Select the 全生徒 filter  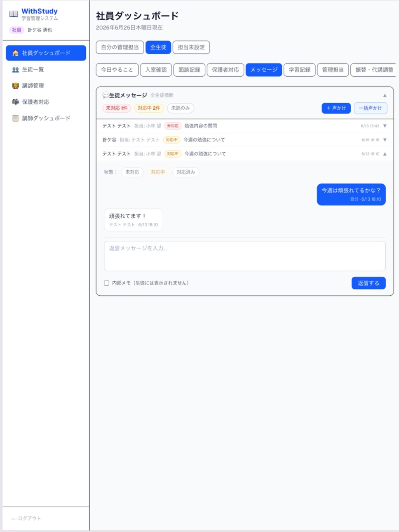coord(158,47)
